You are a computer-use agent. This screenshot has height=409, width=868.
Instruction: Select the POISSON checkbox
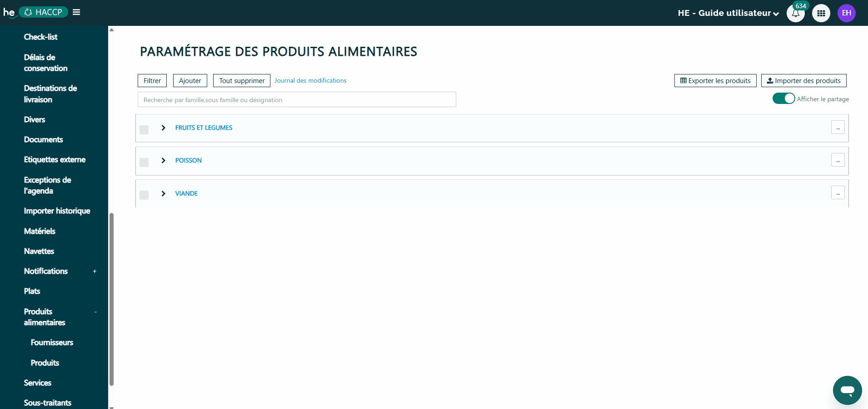pyautogui.click(x=144, y=163)
